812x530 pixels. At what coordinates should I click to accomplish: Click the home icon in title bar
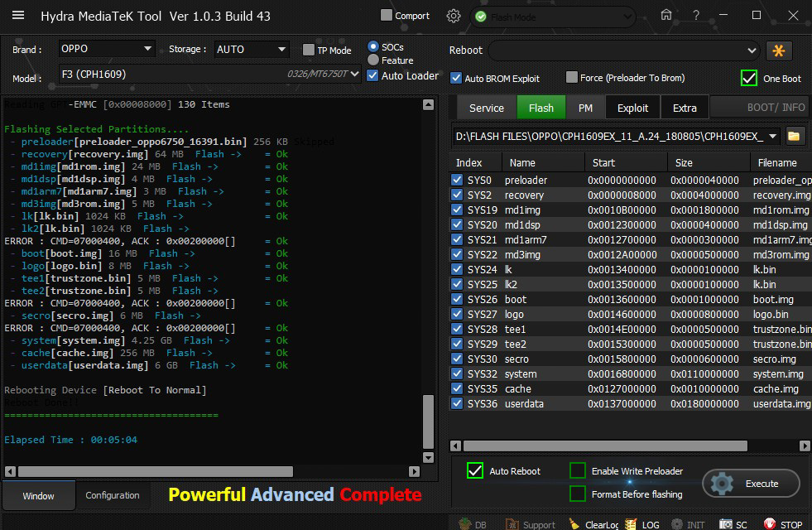[x=666, y=15]
